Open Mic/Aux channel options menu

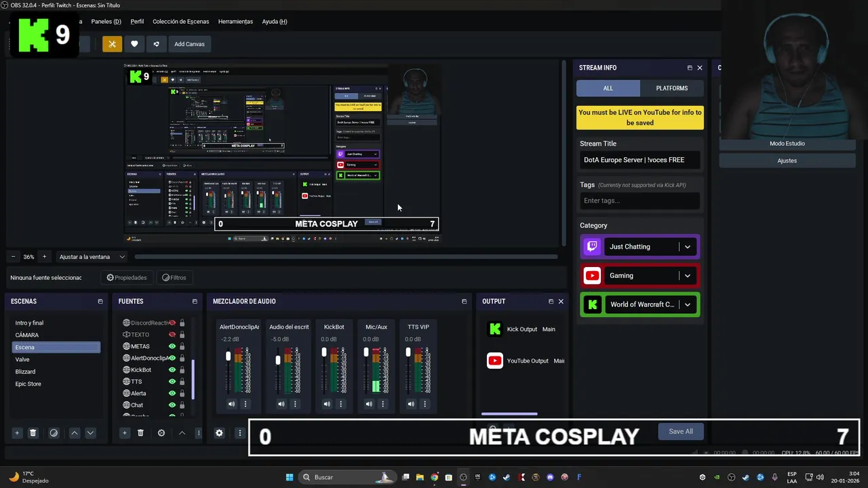tap(382, 404)
